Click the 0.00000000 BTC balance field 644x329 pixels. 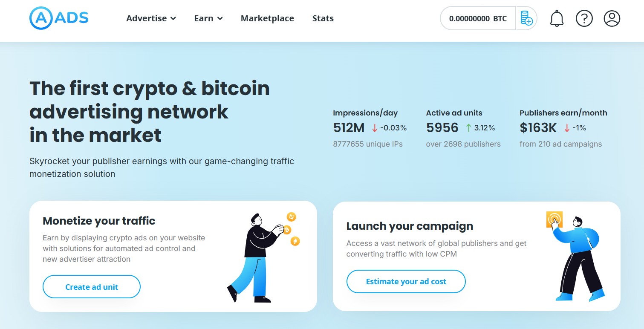[478, 18]
